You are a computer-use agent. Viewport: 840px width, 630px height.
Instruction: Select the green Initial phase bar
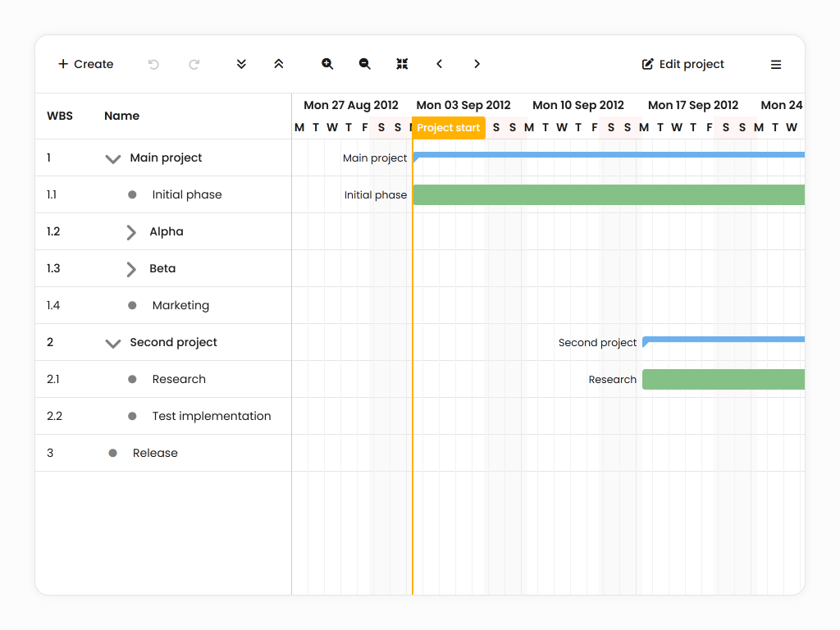(607, 194)
